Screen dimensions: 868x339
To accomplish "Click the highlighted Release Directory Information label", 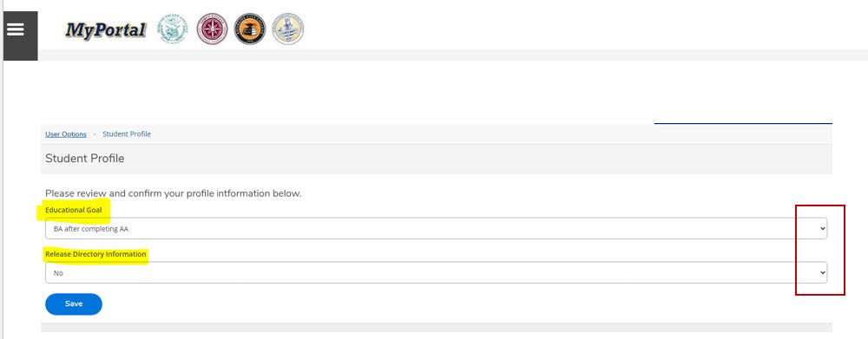I will 95,254.
